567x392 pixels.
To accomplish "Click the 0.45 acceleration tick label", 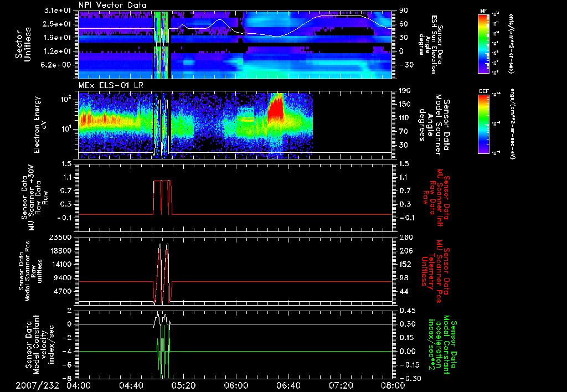I will click(x=407, y=311).
